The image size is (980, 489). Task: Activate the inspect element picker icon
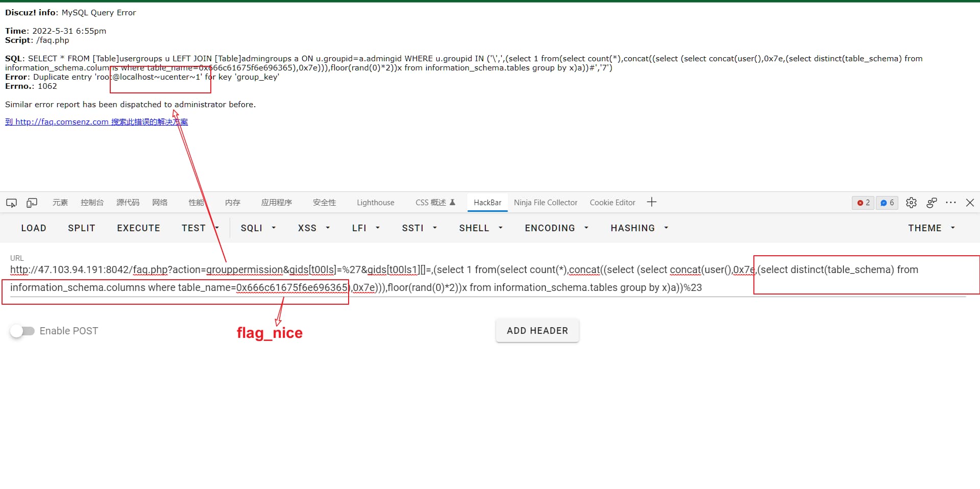tap(11, 203)
